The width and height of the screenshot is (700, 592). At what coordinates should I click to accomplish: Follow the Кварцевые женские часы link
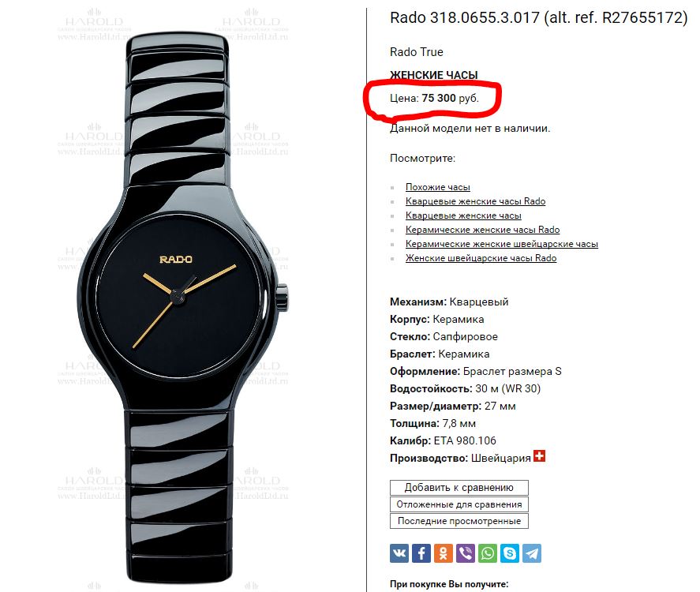point(463,215)
